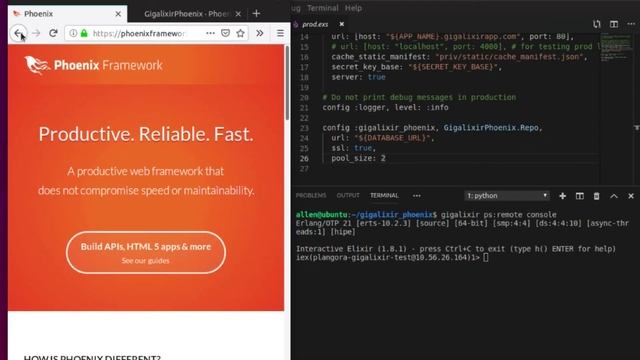Split the terminal pane
This screenshot has width=640, height=360.
point(580,196)
